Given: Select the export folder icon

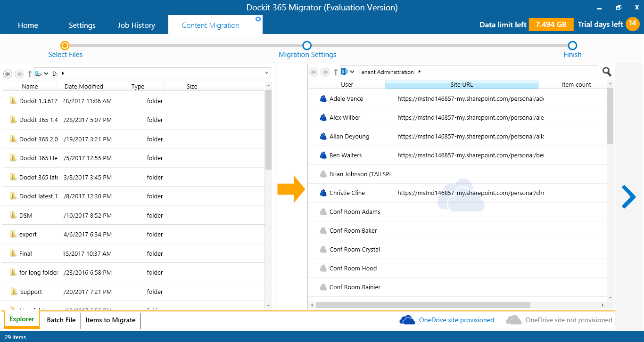Looking at the screenshot, I should point(13,234).
